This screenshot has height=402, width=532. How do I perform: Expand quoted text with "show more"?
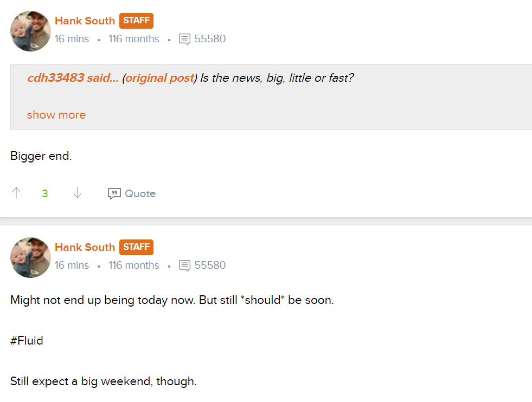pos(56,115)
